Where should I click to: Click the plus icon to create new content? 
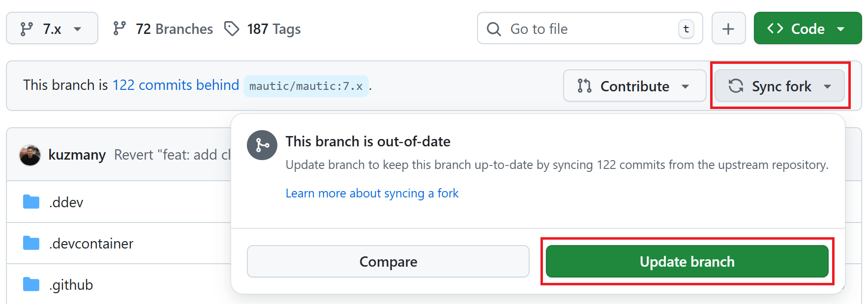point(728,28)
